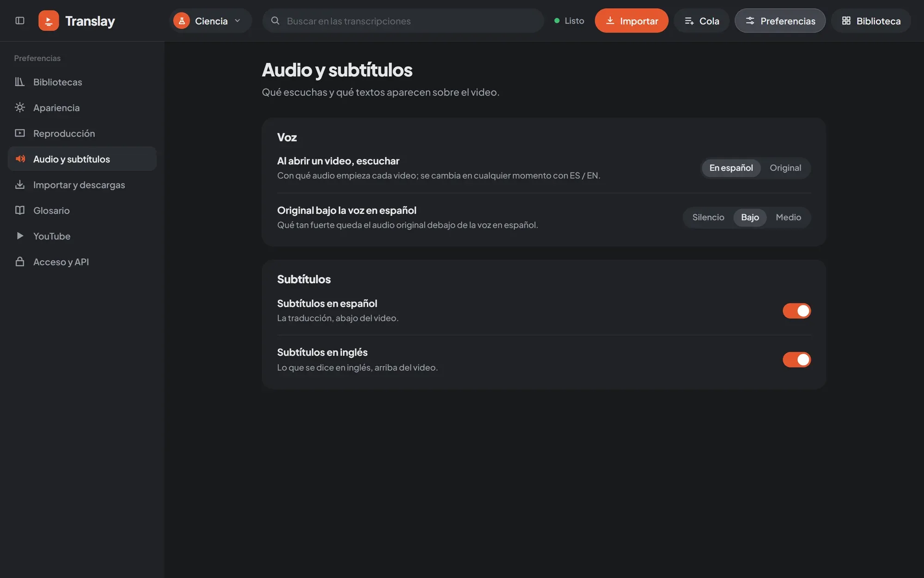Click the Glosario book icon
Image resolution: width=924 pixels, height=578 pixels.
point(20,210)
